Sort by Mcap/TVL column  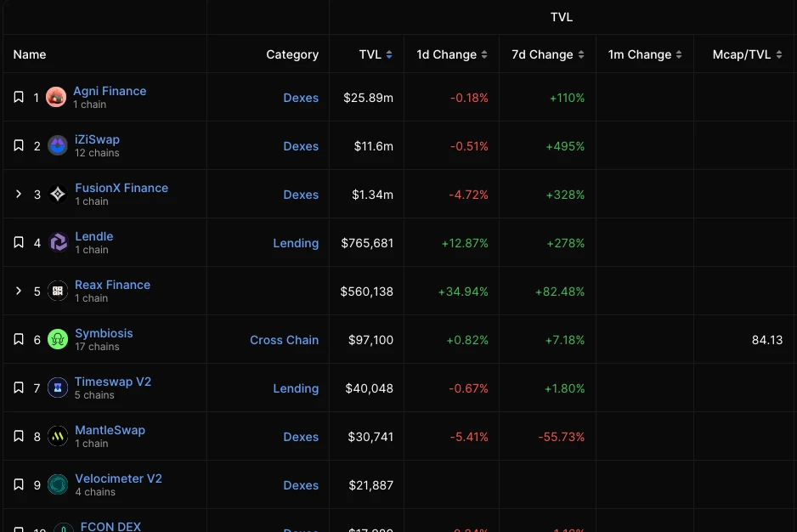coord(748,54)
